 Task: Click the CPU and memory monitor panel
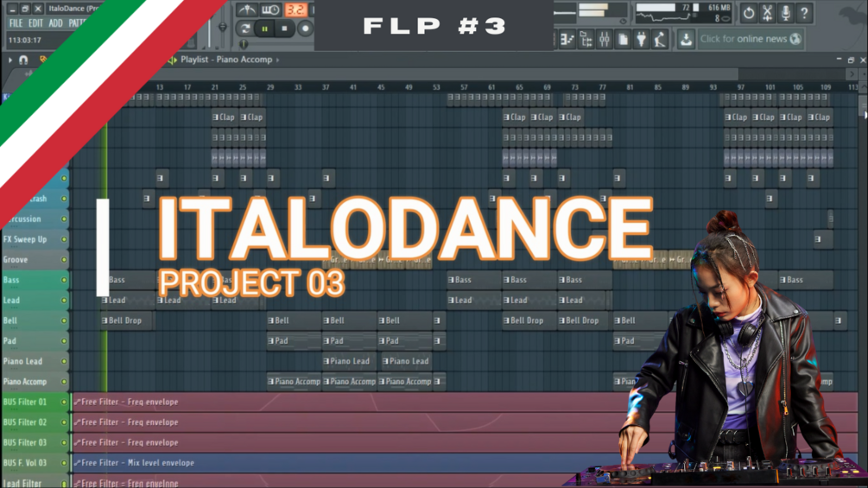[x=684, y=13]
